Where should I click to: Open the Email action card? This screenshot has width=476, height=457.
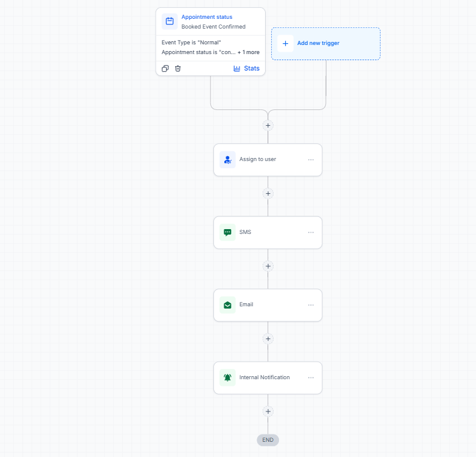[x=267, y=305]
